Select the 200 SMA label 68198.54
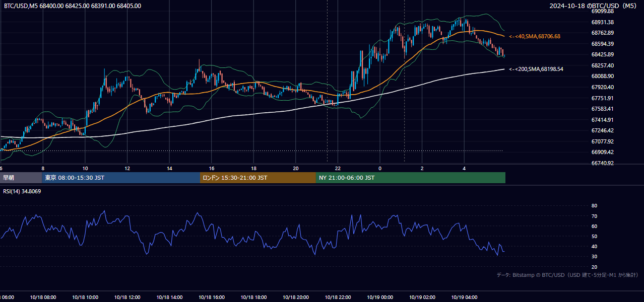644x302 pixels. coord(536,69)
